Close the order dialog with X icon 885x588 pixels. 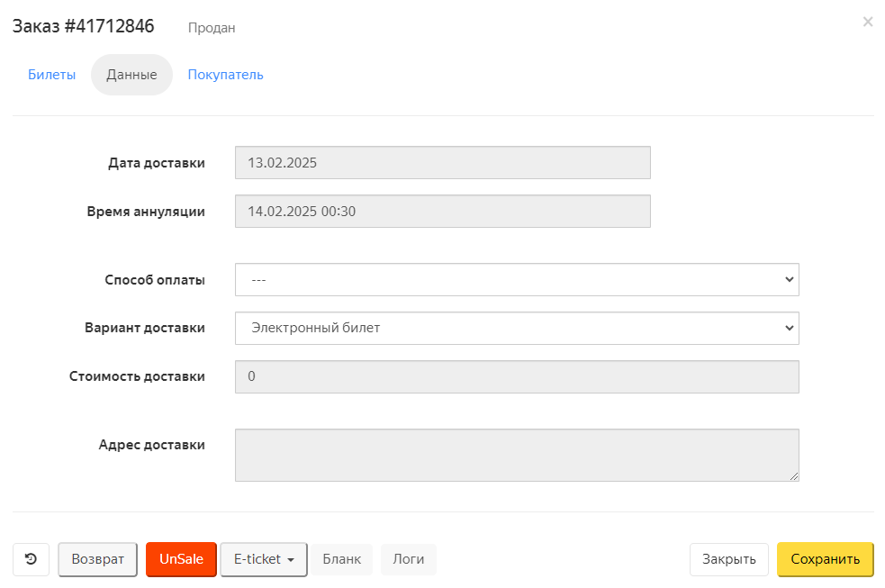[868, 22]
